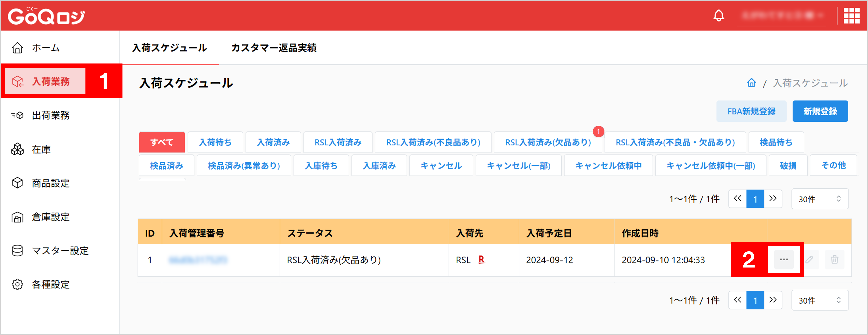
Task: Open 倉庫設定 in the sidebar
Action: pos(51,217)
